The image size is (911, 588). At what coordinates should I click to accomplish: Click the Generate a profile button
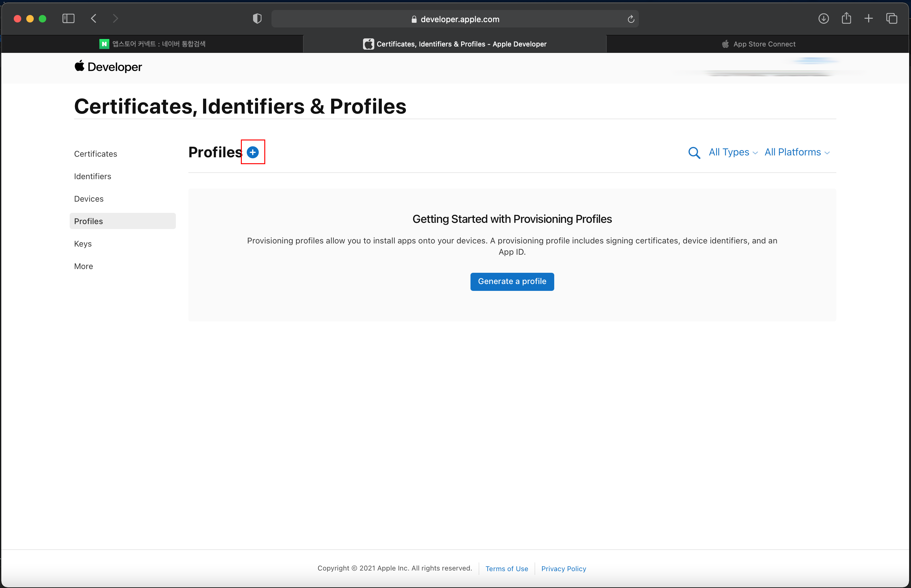[512, 282]
